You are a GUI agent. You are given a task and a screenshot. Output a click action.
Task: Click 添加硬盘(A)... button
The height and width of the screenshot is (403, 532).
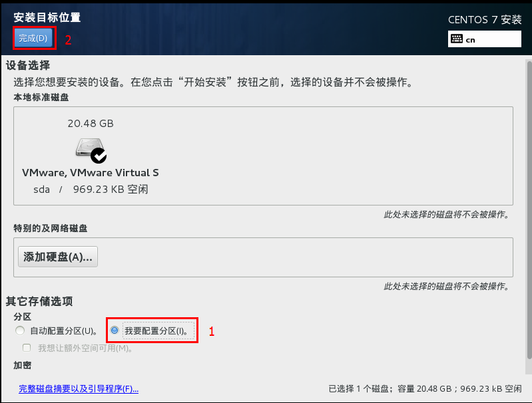58,257
